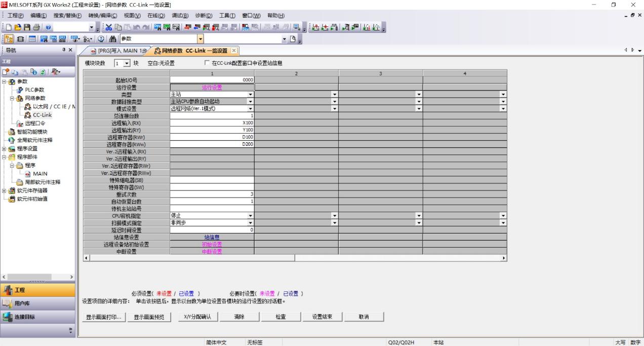The width and height of the screenshot is (644, 346).
Task: Click the 站信息 cell in column 1
Action: tap(212, 237)
